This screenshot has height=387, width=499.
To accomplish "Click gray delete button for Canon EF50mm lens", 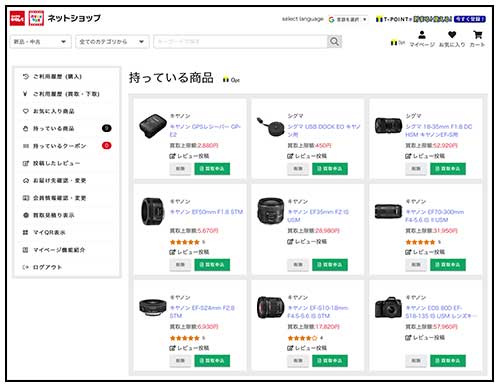I will (x=180, y=264).
